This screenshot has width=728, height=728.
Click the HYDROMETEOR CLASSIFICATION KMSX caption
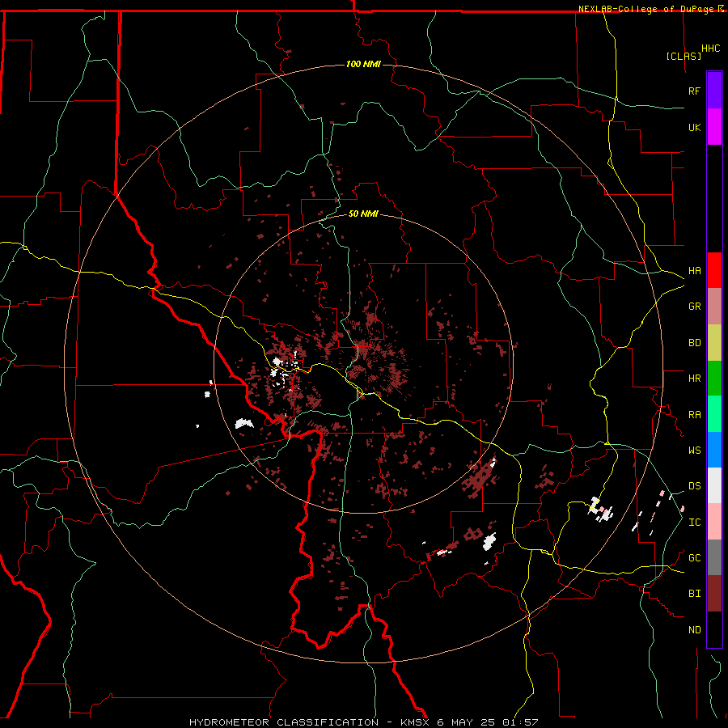[x=363, y=722]
